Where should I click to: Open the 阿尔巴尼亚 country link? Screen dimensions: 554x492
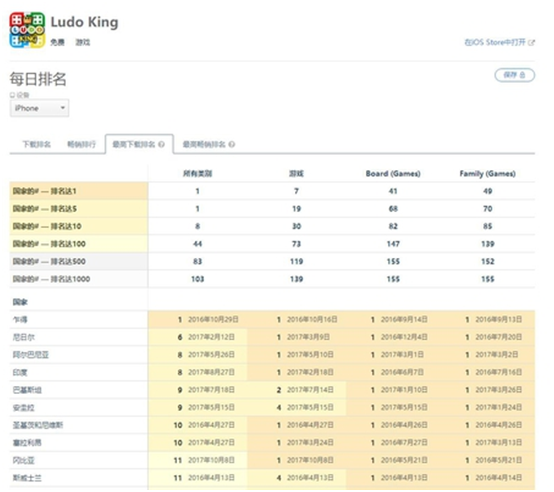[31, 355]
